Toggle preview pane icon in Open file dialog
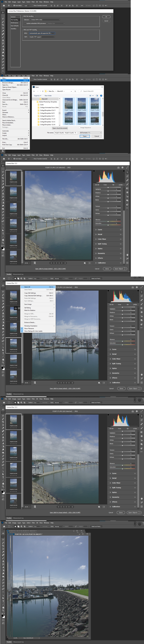Image resolution: width=144 pixels, height=644 pixels. (x=97, y=96)
